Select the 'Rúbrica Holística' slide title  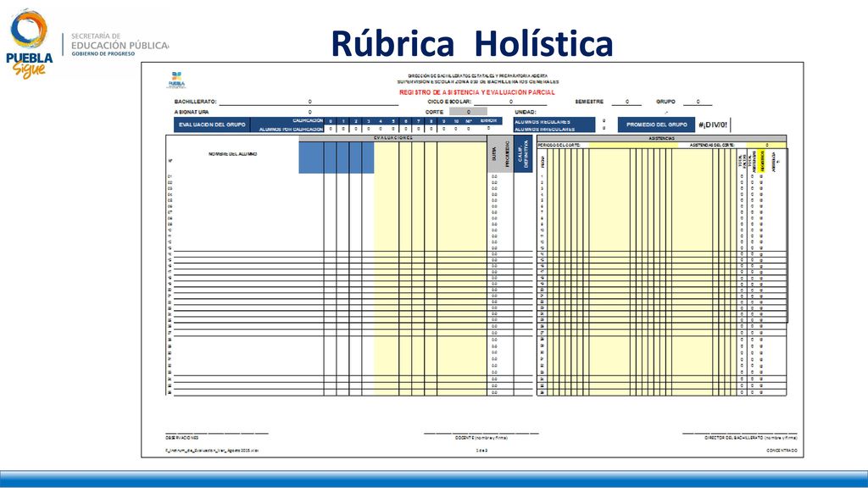pyautogui.click(x=471, y=44)
